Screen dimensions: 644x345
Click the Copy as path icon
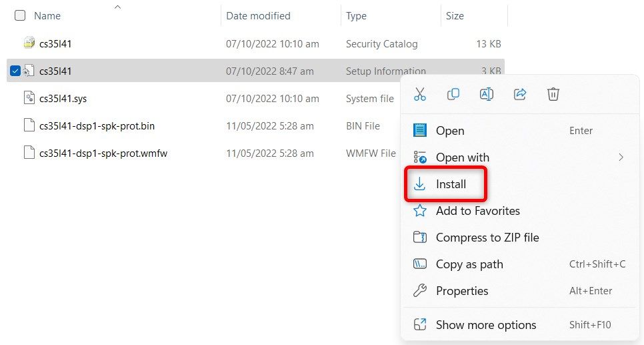point(420,264)
